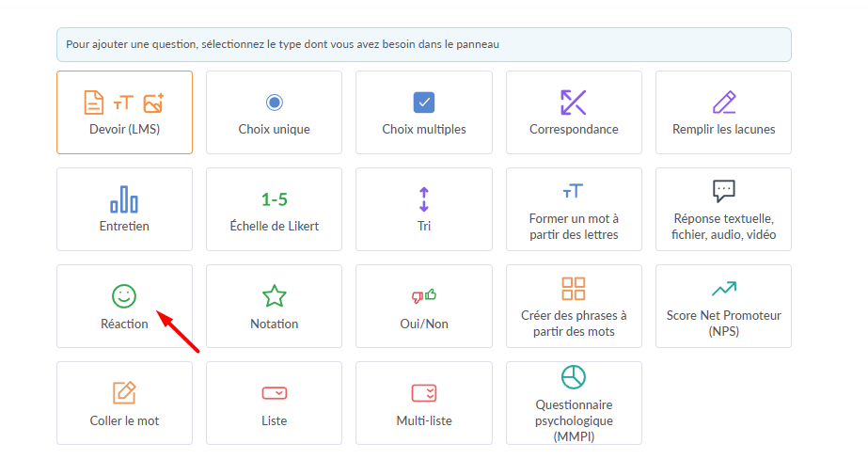Click the Oui/Non thumbs icon
868x459 pixels.
click(x=424, y=296)
